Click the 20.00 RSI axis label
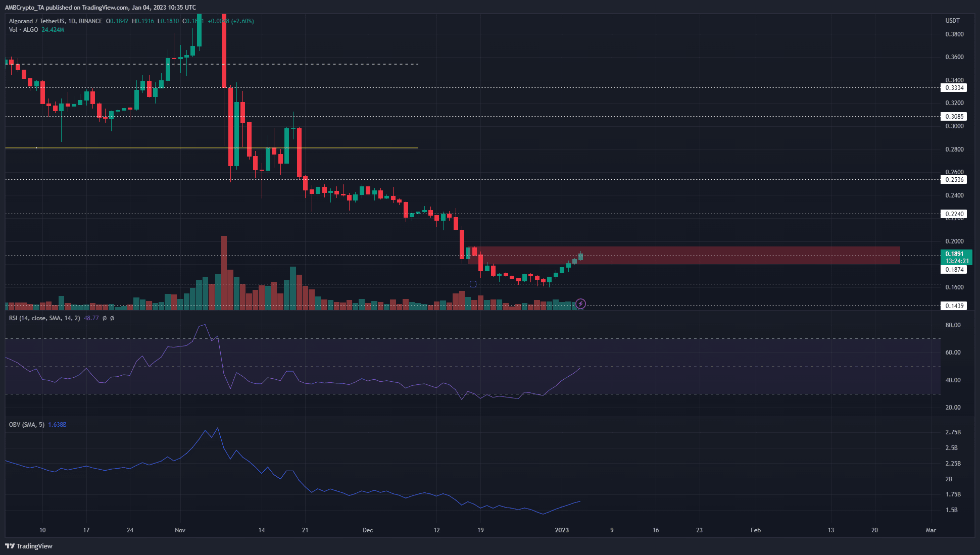Screen dimensions: 980x555 (953, 408)
